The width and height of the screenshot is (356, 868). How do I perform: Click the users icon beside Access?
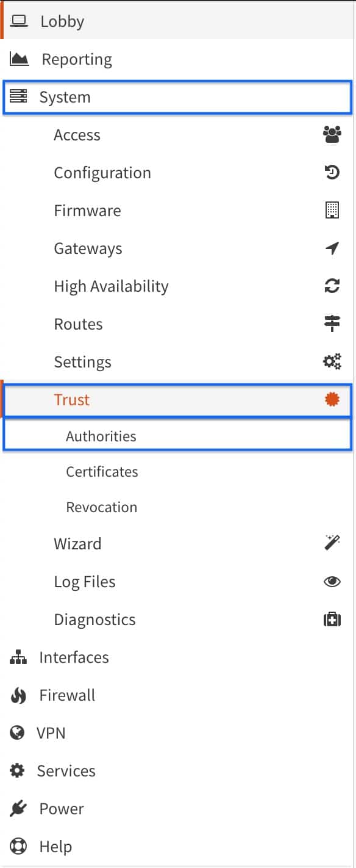click(x=332, y=135)
